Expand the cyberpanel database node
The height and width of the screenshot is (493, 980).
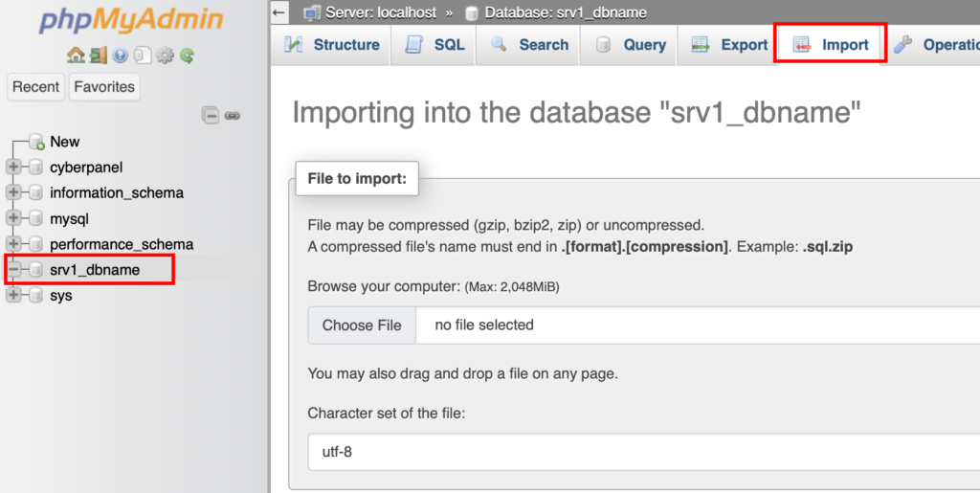point(13,167)
